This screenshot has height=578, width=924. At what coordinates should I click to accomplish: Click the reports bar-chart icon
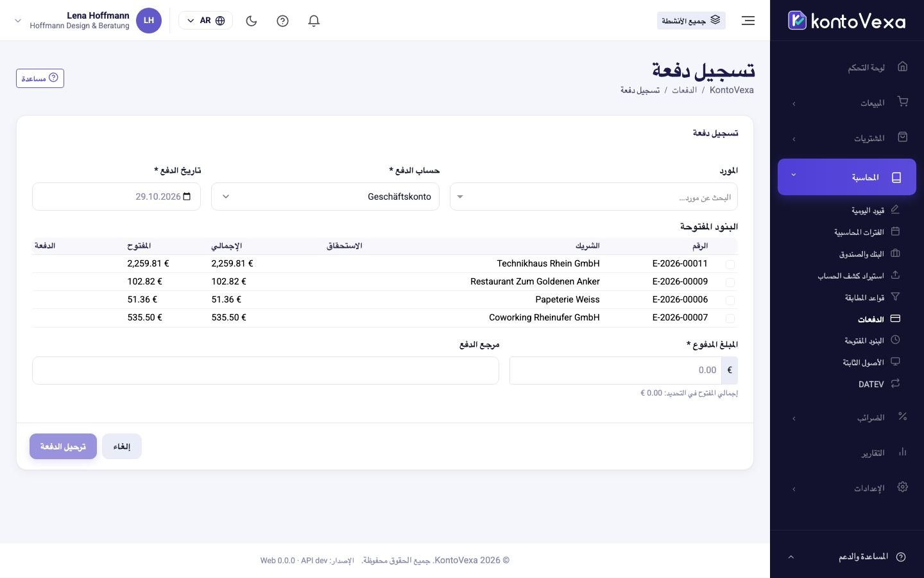903,452
